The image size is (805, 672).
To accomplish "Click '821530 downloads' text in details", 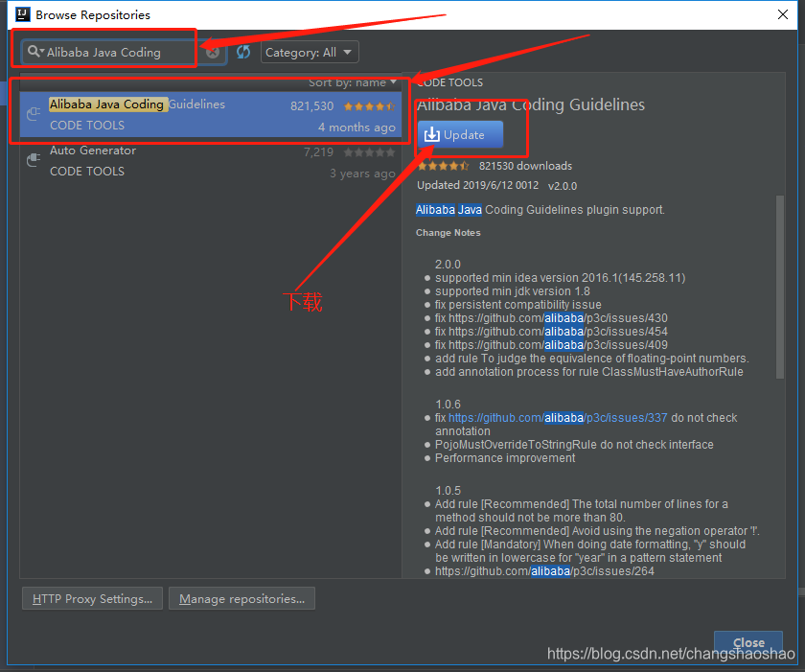I will coord(525,166).
